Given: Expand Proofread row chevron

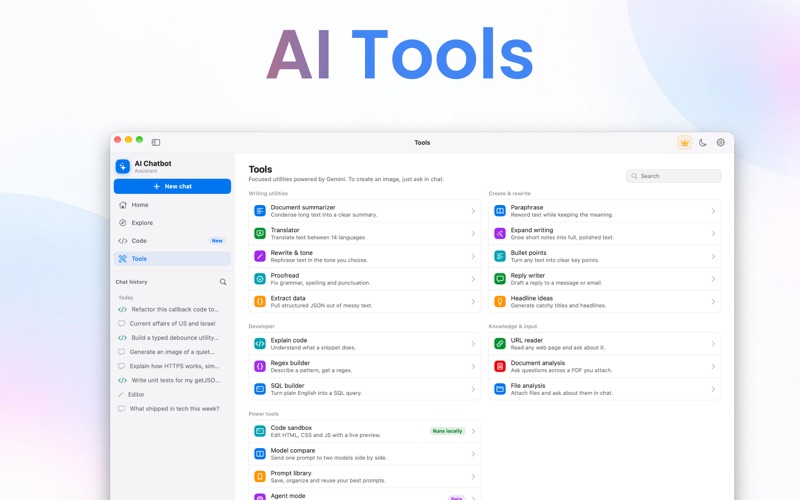Looking at the screenshot, I should point(473,279).
